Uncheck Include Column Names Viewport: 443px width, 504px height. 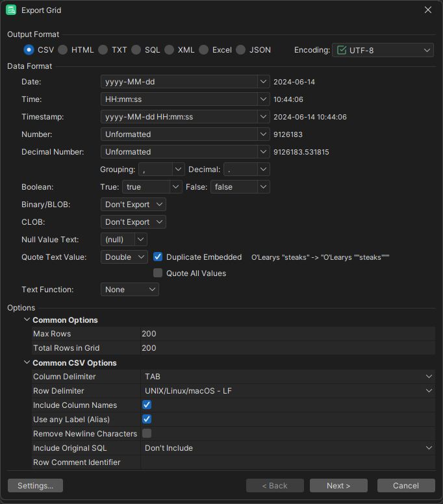coord(147,405)
